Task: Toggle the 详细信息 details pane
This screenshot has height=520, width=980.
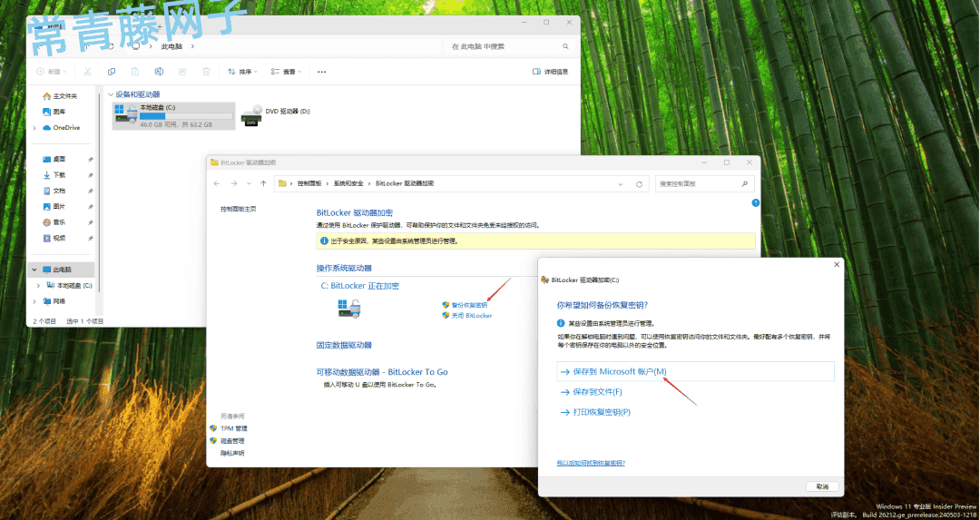Action: coord(550,72)
